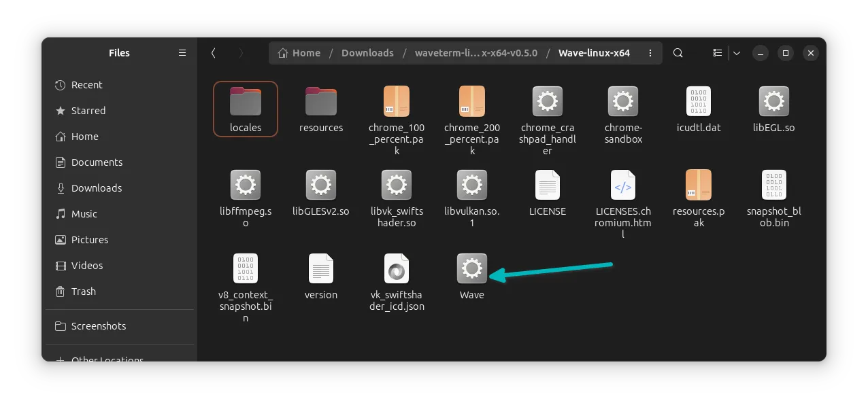
Task: Expand the view options dropdown arrow
Action: 736,53
